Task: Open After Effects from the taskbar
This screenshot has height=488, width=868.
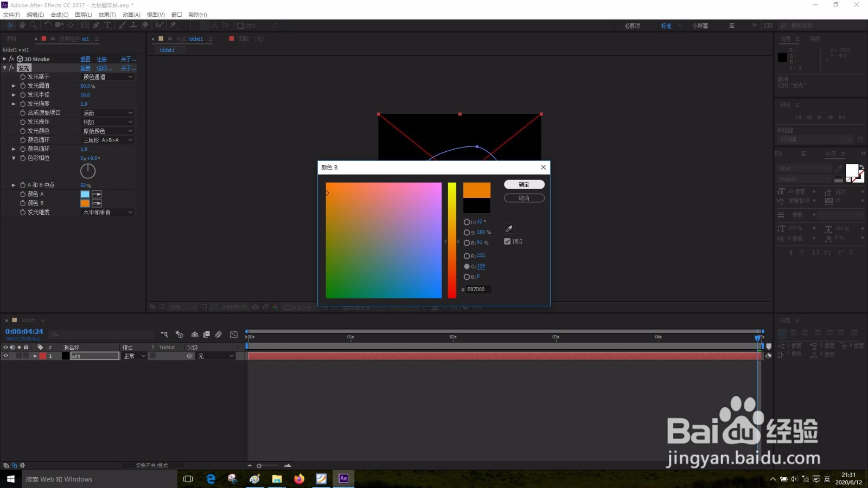Action: (343, 479)
